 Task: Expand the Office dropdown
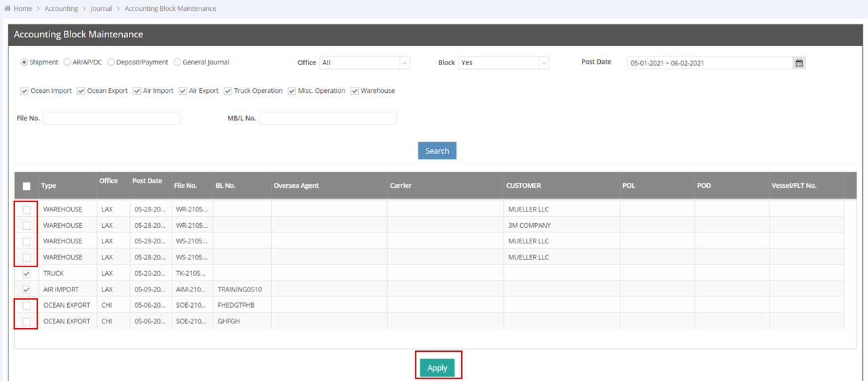pos(365,63)
